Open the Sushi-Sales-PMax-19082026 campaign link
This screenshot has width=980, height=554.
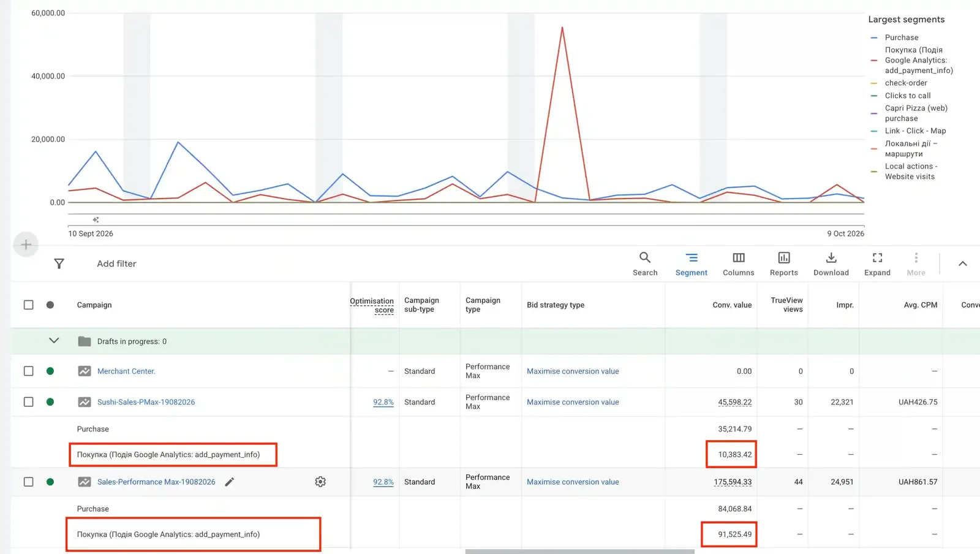point(146,402)
